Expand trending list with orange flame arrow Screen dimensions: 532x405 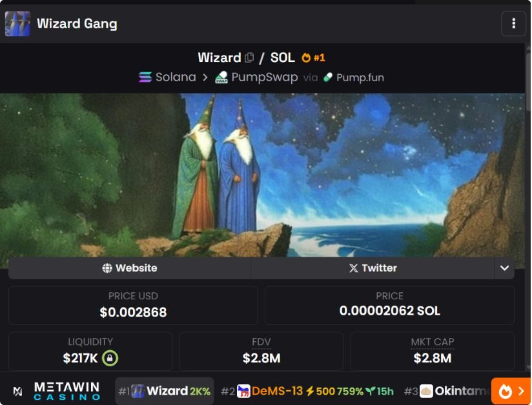click(x=511, y=391)
